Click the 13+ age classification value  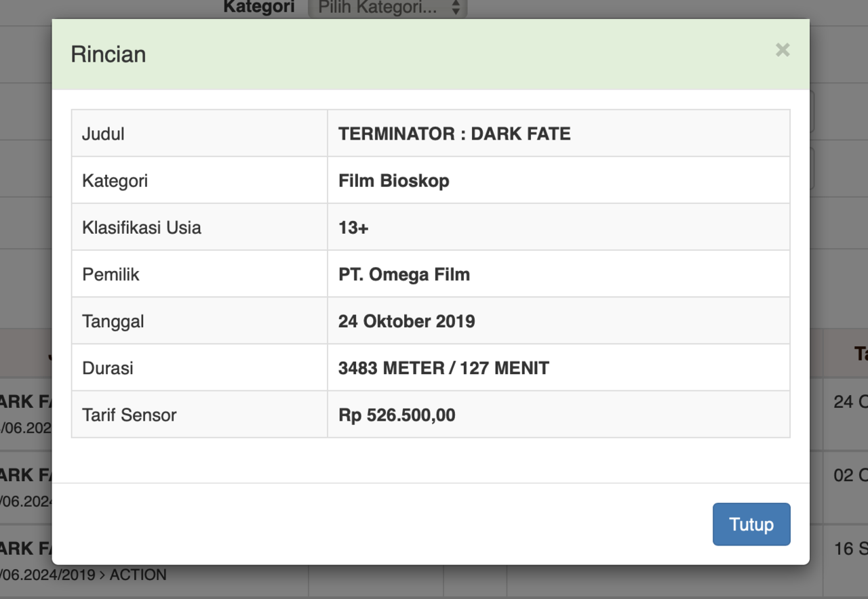tap(353, 228)
